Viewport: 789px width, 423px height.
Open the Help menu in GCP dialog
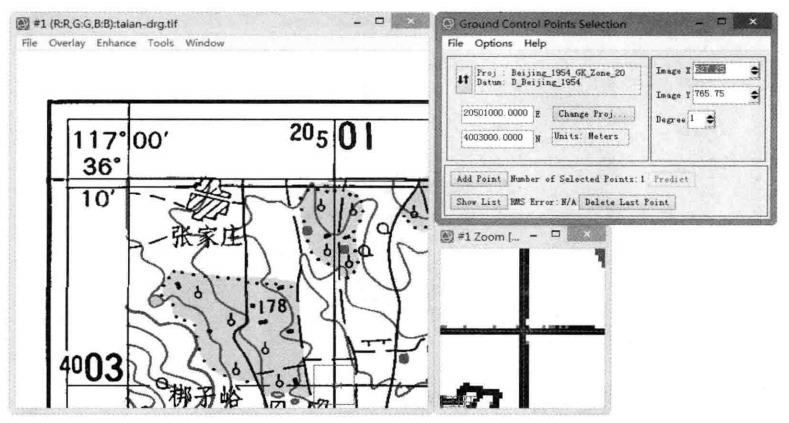[535, 44]
